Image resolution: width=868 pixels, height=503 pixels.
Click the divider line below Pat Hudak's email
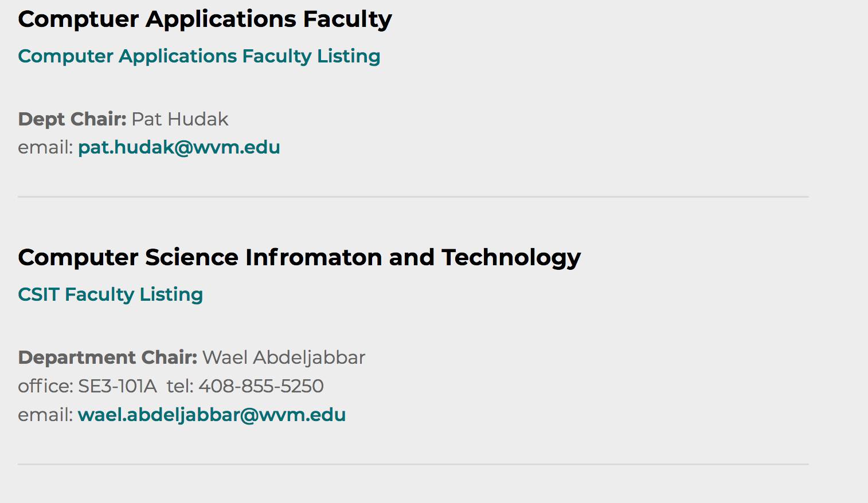tap(413, 197)
